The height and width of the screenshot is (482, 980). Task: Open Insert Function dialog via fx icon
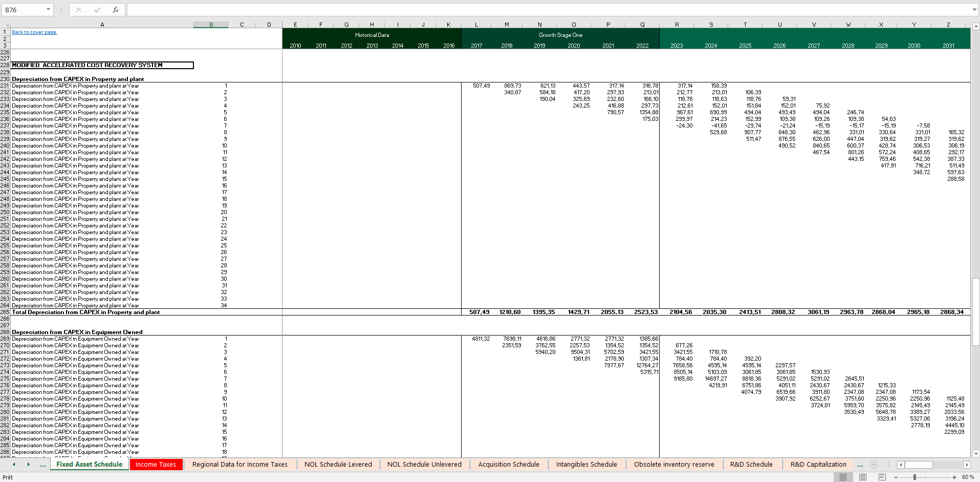coord(116,10)
